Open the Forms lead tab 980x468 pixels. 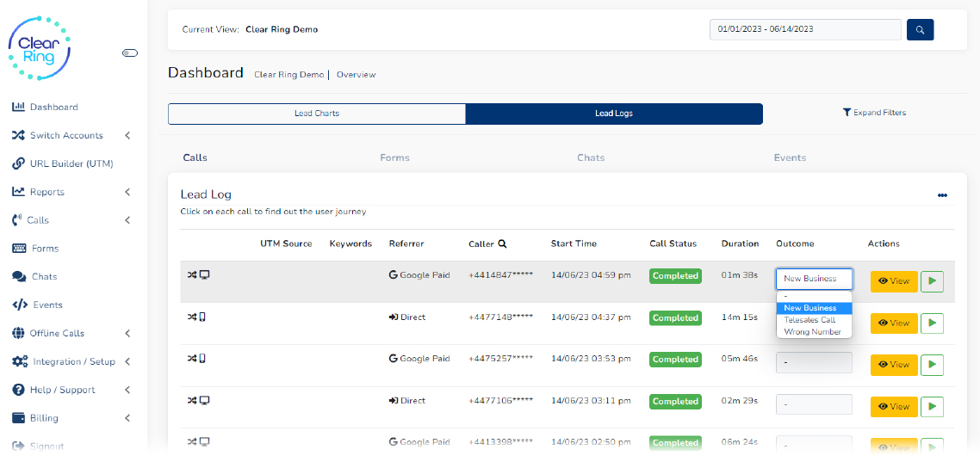[x=394, y=158]
